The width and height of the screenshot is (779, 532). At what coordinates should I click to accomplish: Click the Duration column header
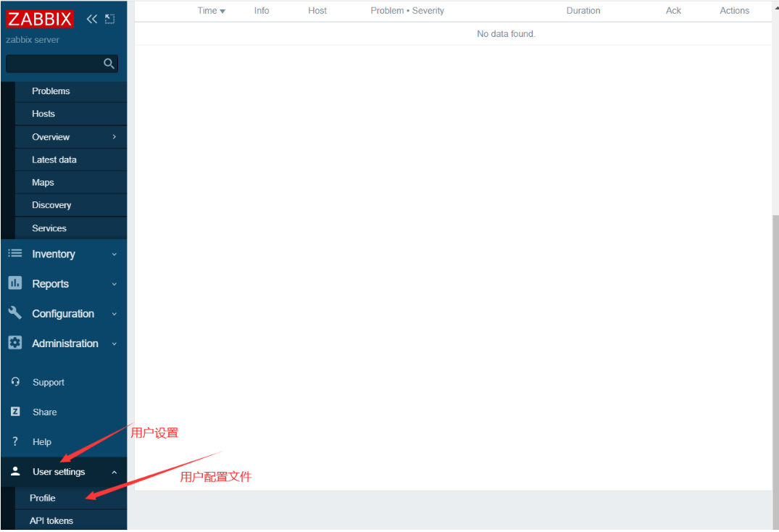(583, 10)
